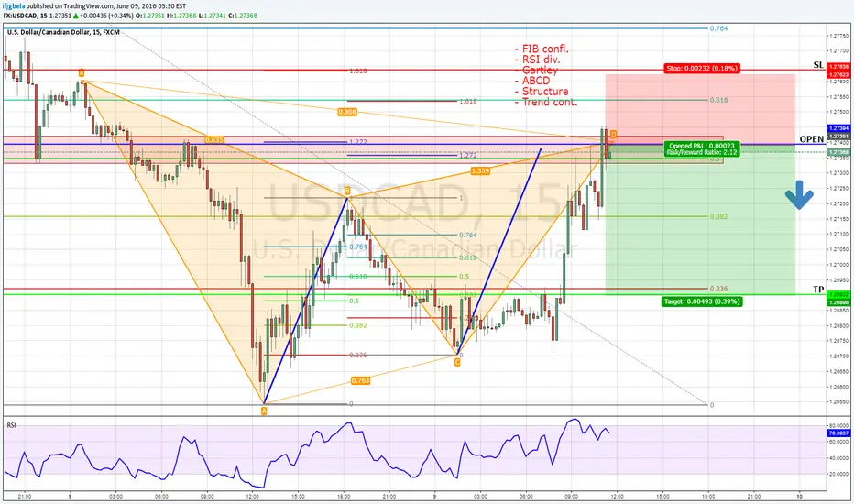854x504 pixels.
Task: Click the +0.00435 (+0.34%) change value
Action: [104, 16]
